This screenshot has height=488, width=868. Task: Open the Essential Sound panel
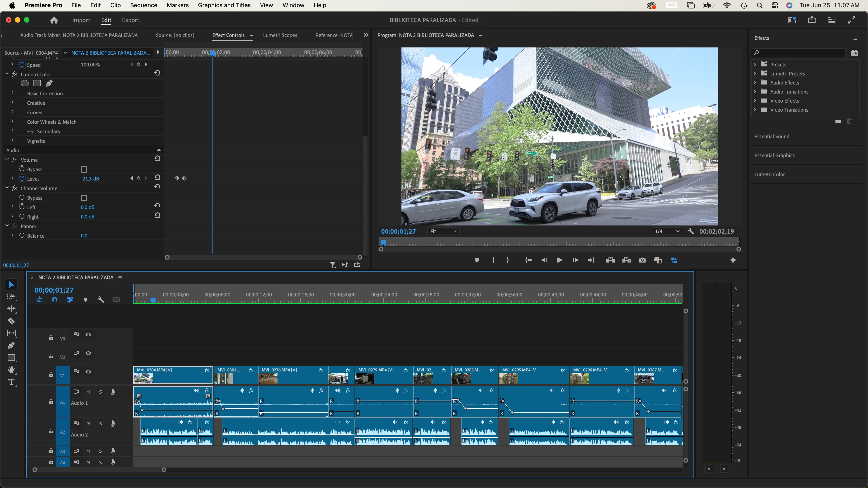point(772,136)
